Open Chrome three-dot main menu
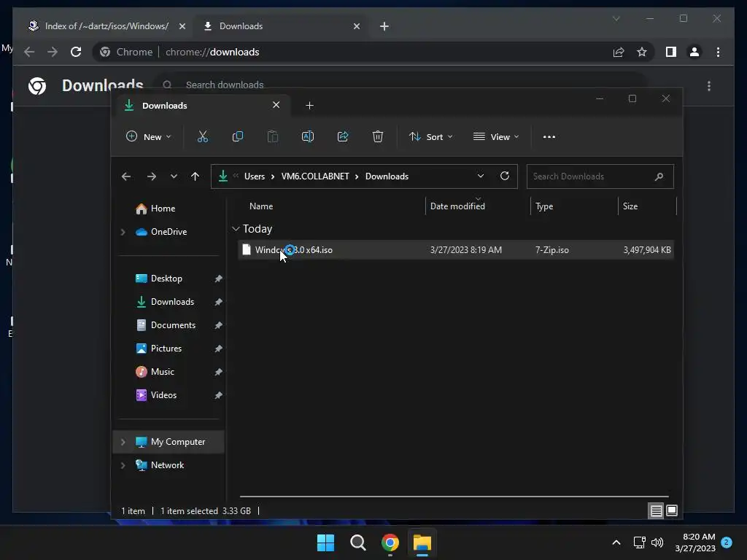747x560 pixels. [718, 52]
